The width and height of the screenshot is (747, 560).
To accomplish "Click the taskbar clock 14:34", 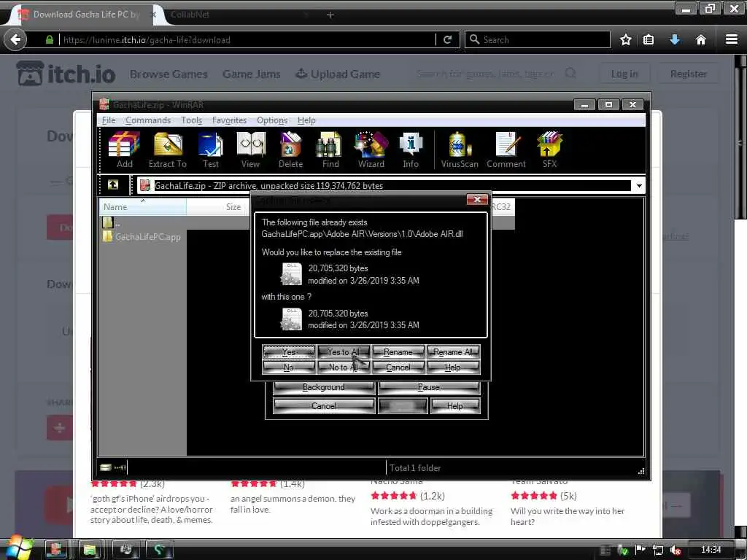I will coord(711,550).
